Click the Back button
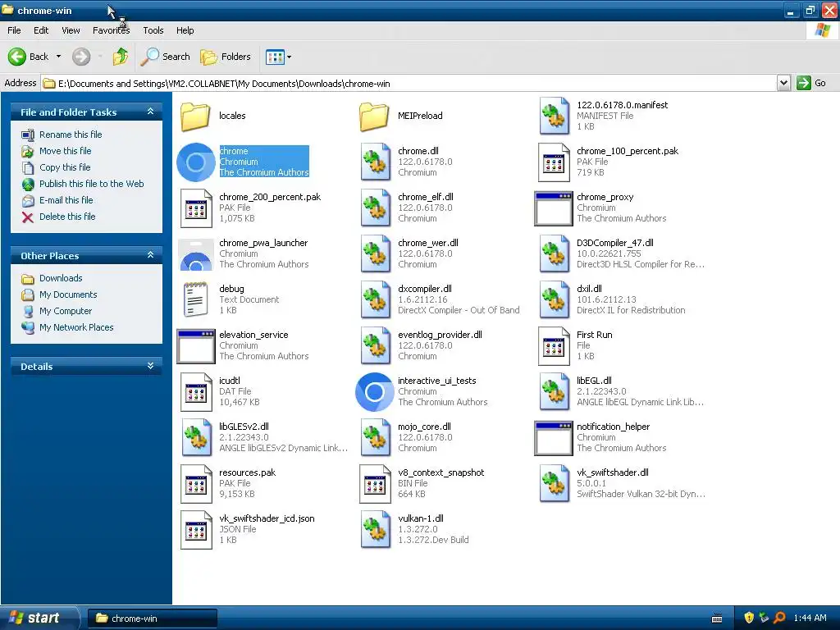Viewport: 840px width, 630px height. pos(28,57)
